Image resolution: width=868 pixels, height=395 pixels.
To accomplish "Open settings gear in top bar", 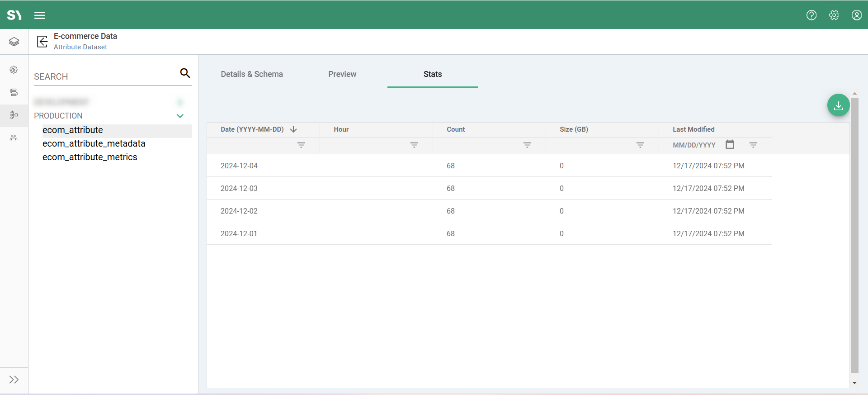I will click(x=834, y=15).
